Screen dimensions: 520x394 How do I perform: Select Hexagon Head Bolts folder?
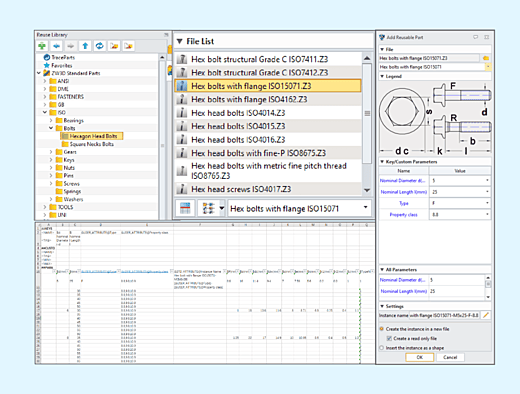92,136
